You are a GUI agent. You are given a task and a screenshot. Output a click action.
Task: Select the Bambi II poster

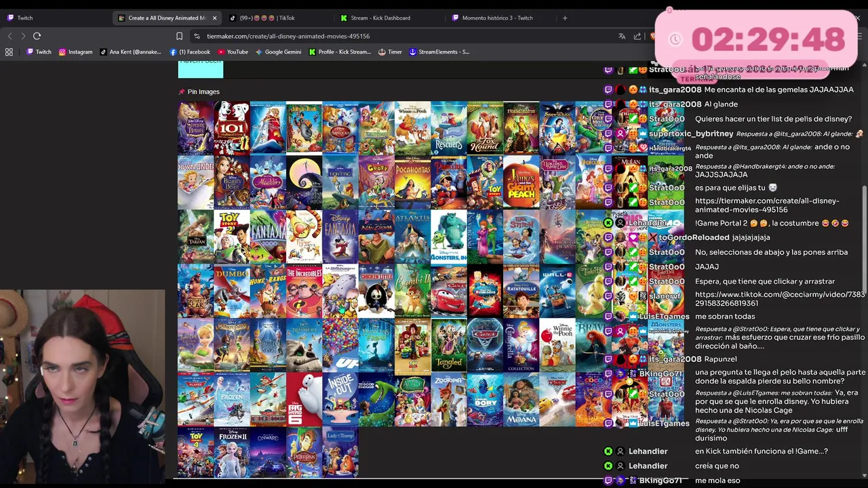coord(412,291)
